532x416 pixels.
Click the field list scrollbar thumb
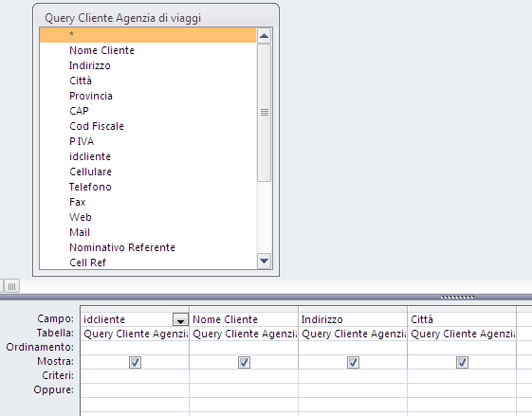[264, 113]
